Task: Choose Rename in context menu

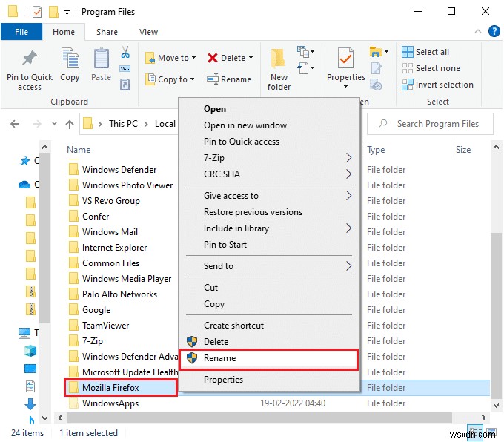Action: (x=269, y=358)
